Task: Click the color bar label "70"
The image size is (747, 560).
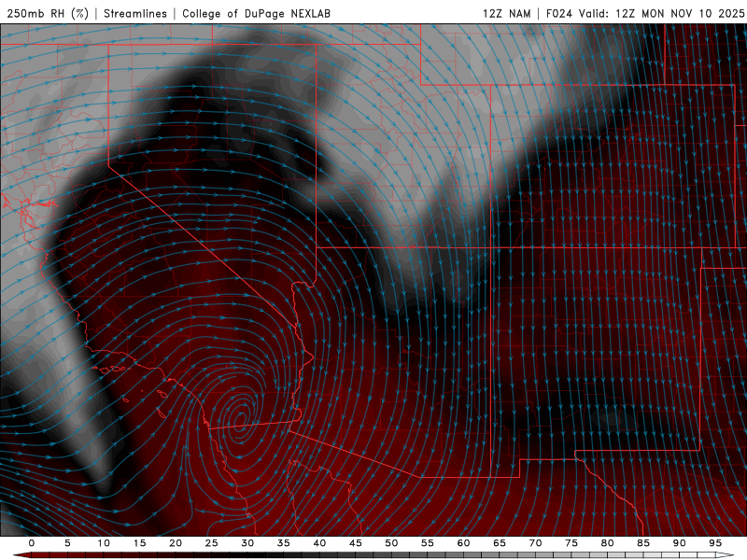Action: 535,543
